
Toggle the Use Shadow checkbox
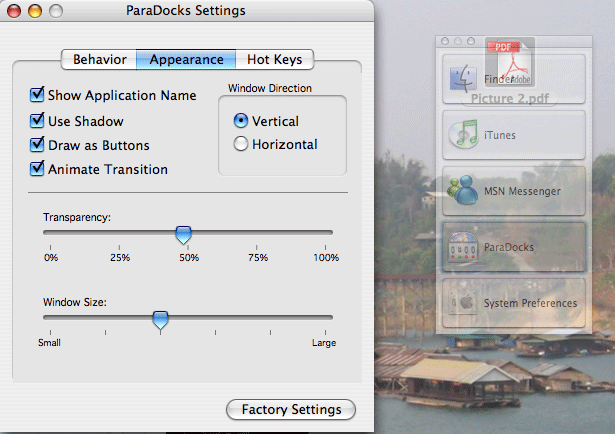tap(37, 121)
